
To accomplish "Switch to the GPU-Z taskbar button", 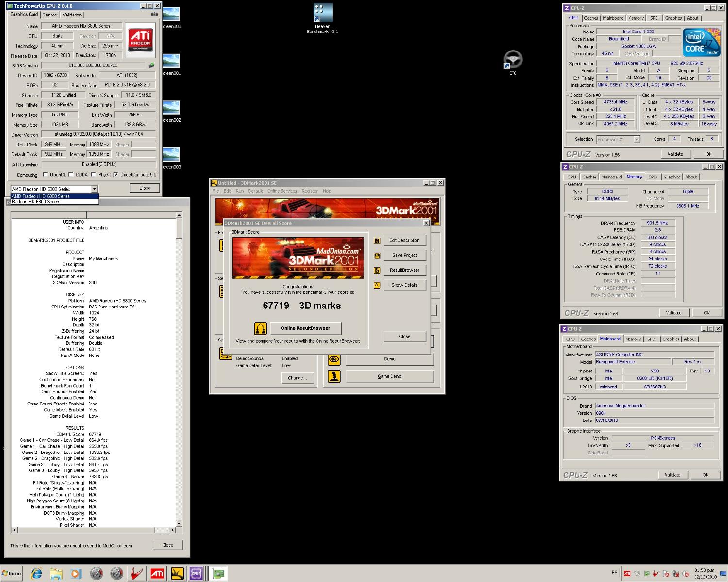I will pyautogui.click(x=218, y=574).
